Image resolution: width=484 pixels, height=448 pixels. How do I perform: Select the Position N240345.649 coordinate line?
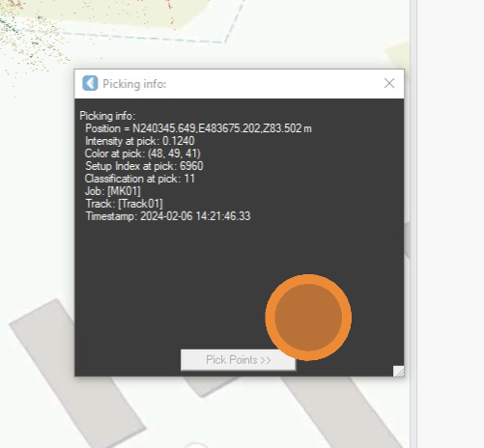coord(198,128)
